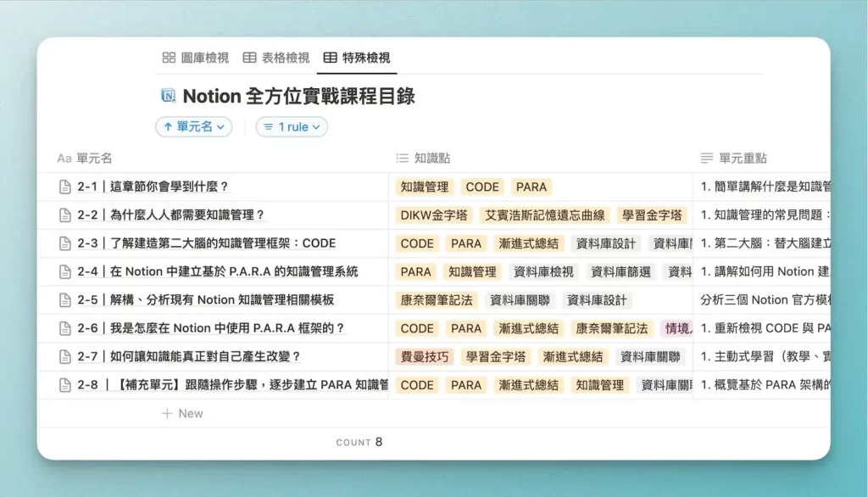Viewport: 868px width, 497px height.
Task: Click the page icon of row 2-6
Action: click(x=64, y=328)
